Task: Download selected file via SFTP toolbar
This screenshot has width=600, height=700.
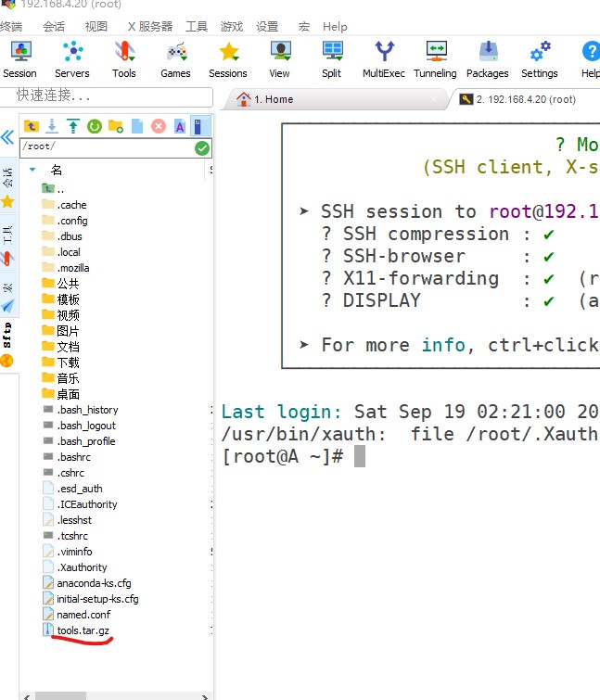Action: point(52,126)
